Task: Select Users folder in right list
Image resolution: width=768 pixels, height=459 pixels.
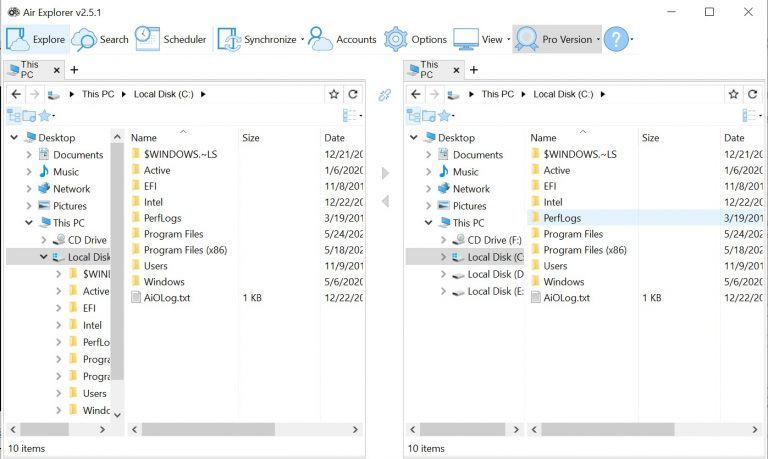Action: click(555, 266)
